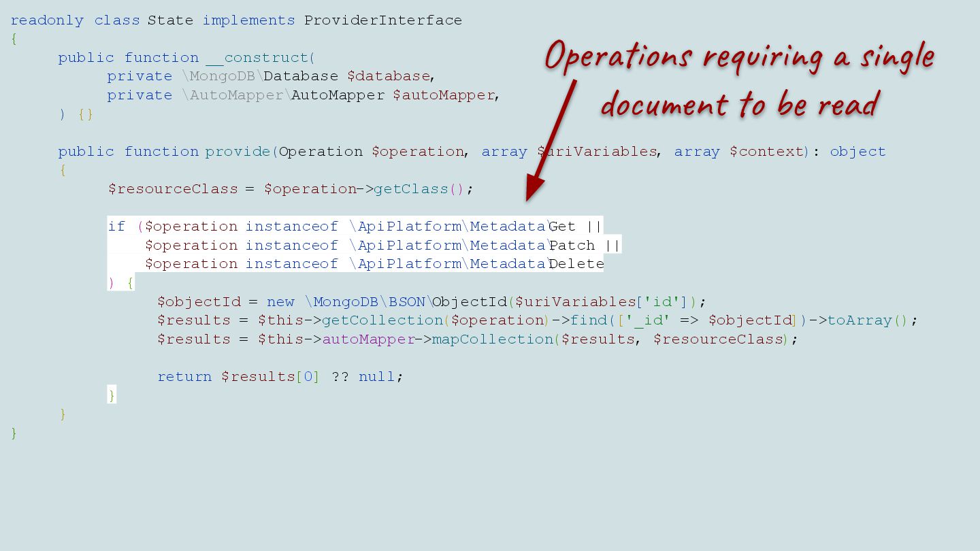
Task: Click the ': object' return type
Action: (x=850, y=152)
